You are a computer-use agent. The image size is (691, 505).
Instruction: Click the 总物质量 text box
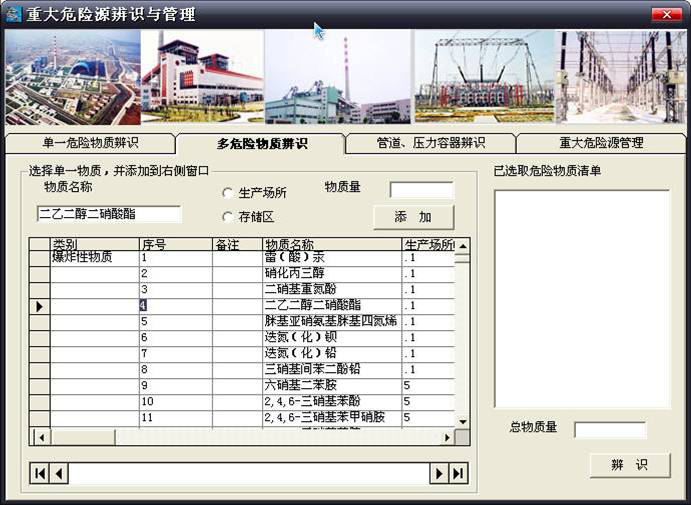(x=609, y=430)
